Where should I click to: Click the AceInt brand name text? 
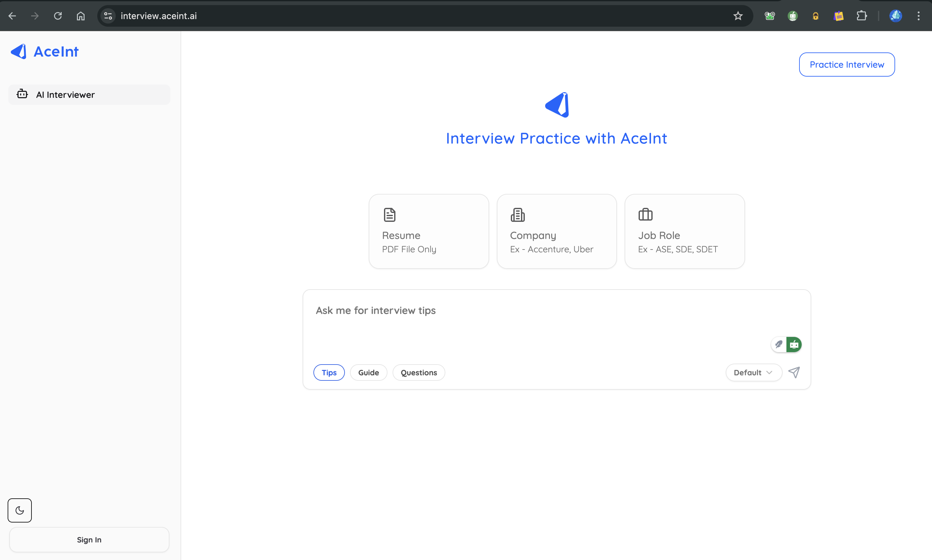click(56, 51)
